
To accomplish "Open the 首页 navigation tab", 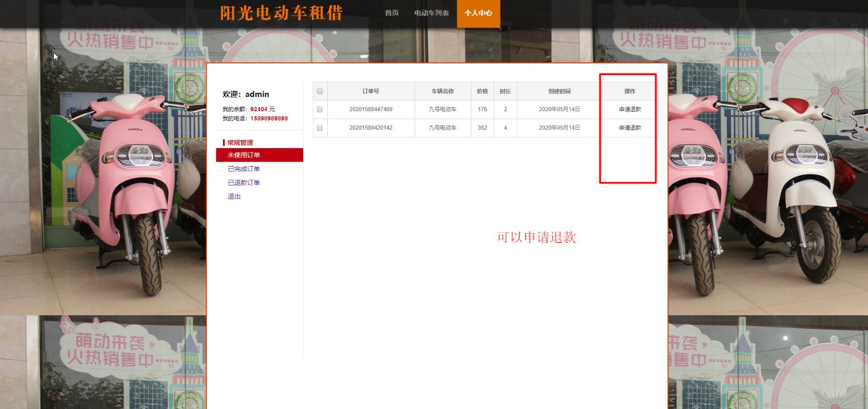I will coord(392,13).
